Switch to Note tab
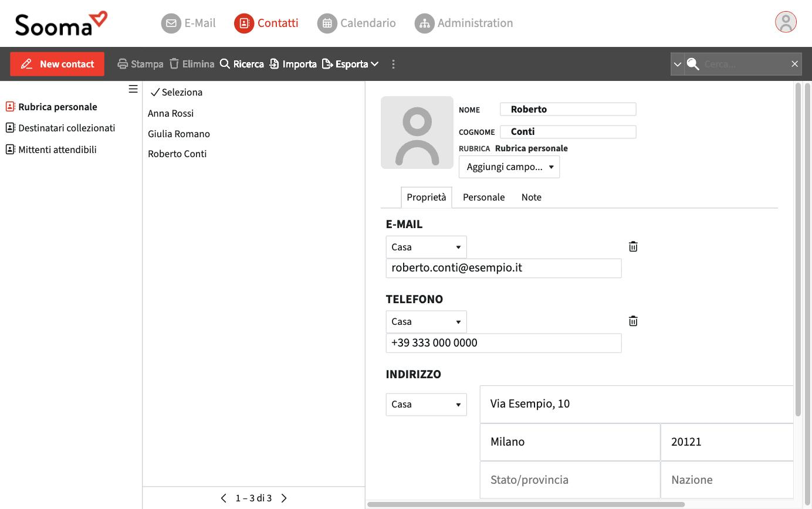 (532, 197)
